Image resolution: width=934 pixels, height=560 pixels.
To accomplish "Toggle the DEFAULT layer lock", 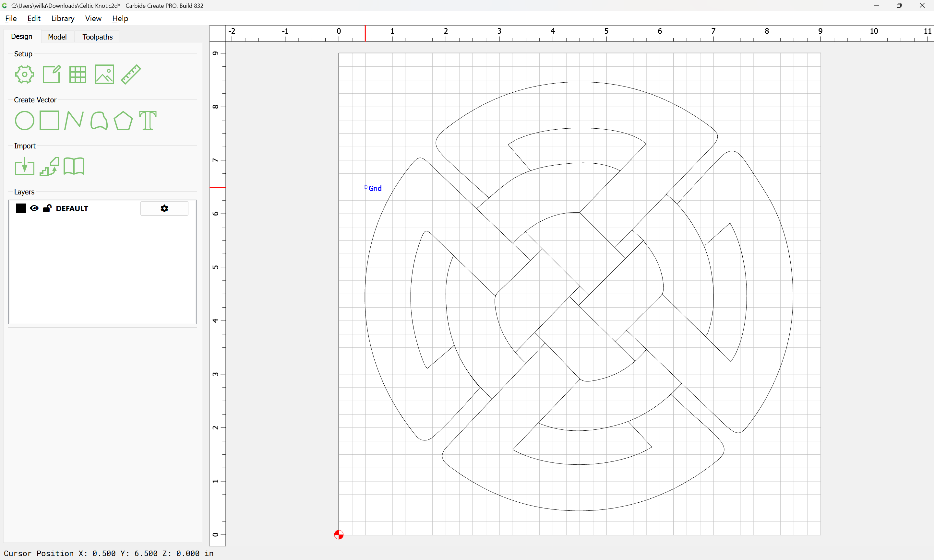I will click(47, 208).
